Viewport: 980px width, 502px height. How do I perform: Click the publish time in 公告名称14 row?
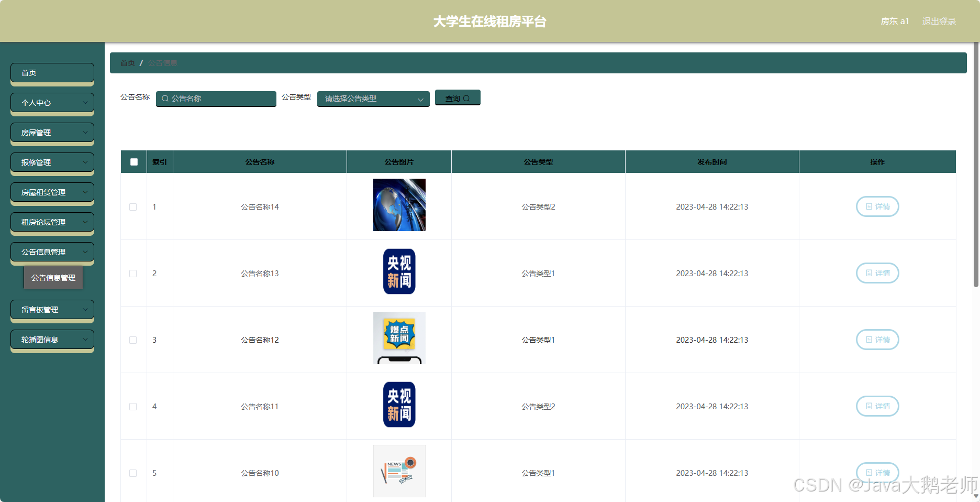click(x=712, y=207)
